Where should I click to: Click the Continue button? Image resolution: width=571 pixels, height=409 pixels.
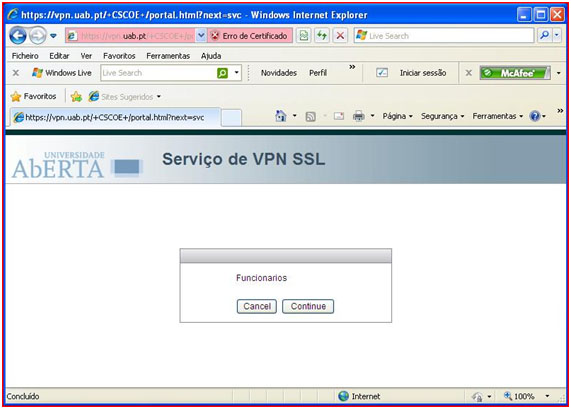[308, 306]
